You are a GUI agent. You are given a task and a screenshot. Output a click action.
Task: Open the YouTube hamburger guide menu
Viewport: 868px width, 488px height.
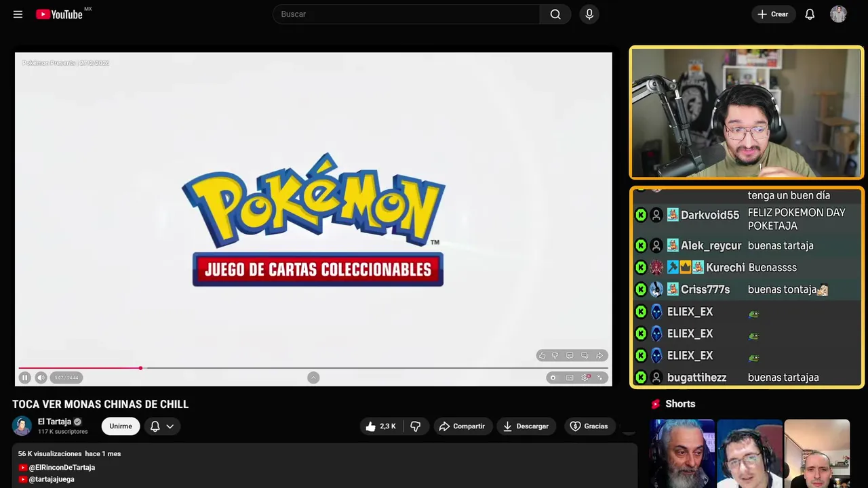18,14
